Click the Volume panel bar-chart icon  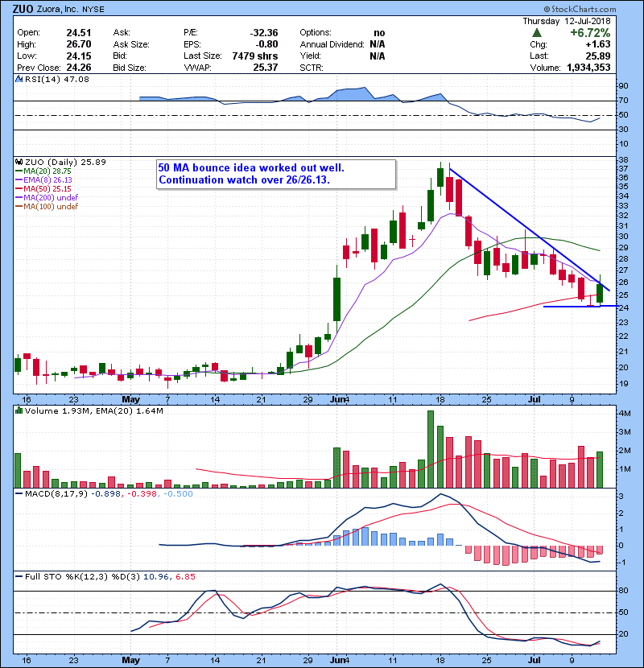[19, 410]
